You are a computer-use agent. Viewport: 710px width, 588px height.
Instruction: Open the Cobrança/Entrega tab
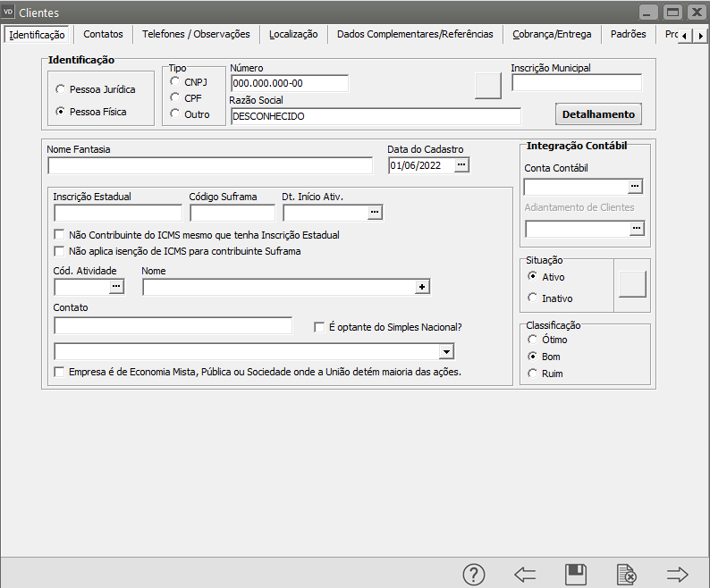[551, 34]
